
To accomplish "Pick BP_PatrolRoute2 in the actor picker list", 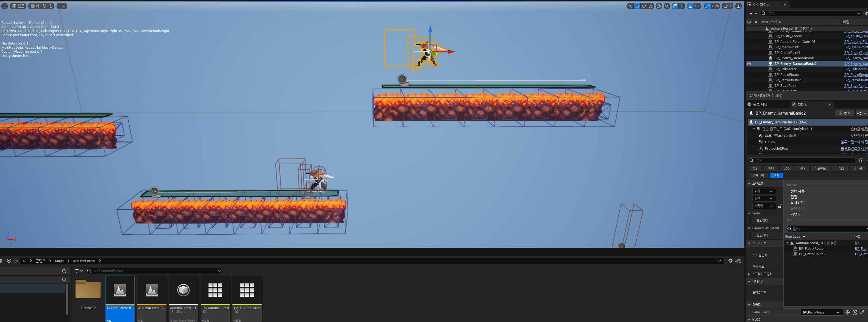I will [812, 254].
